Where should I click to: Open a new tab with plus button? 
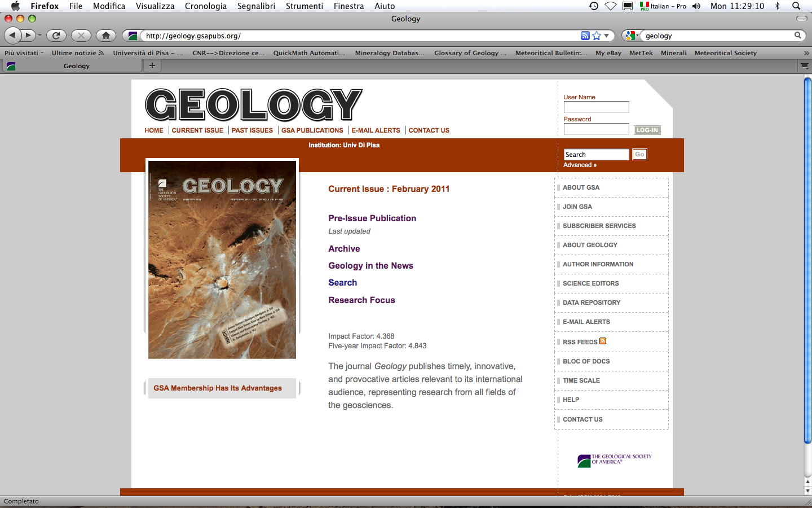click(152, 65)
